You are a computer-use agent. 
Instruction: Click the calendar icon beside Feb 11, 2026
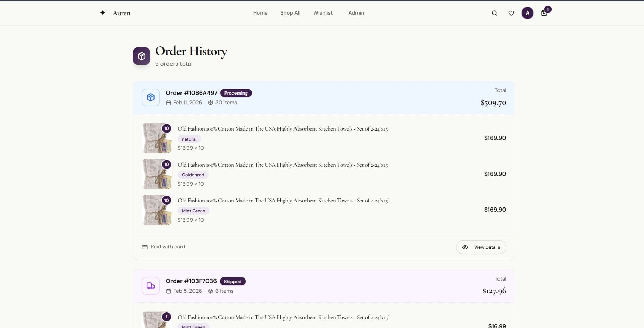coord(168,103)
